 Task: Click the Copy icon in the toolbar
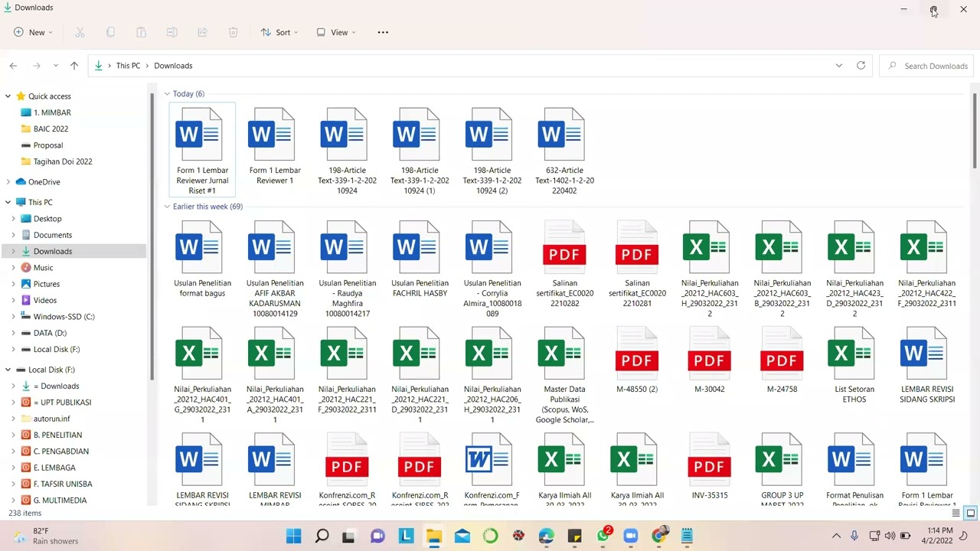click(x=110, y=32)
